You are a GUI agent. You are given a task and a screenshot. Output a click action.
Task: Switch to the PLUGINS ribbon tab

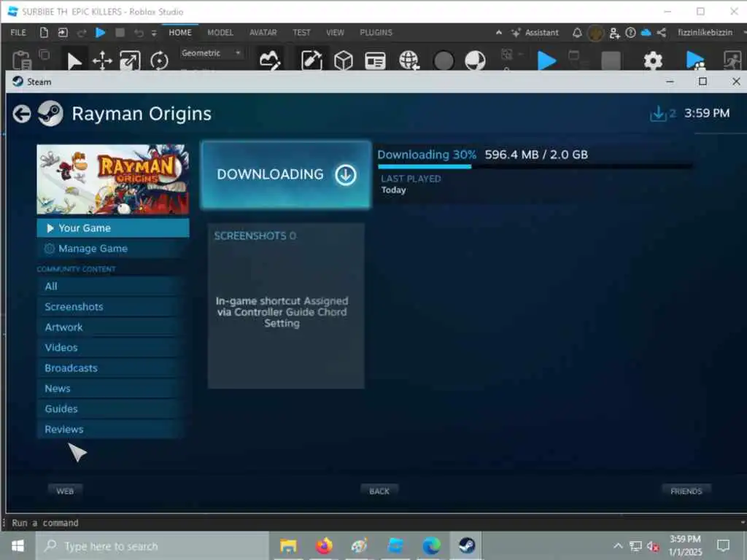click(x=376, y=32)
